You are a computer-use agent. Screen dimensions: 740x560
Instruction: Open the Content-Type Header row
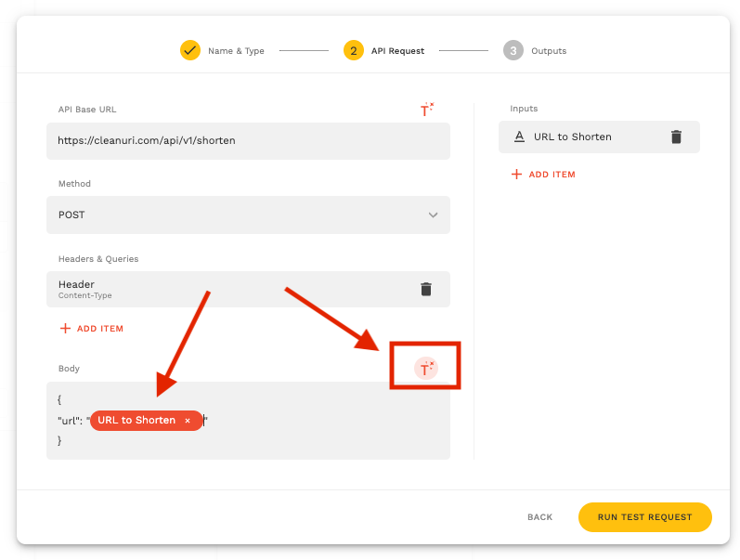pyautogui.click(x=223, y=289)
